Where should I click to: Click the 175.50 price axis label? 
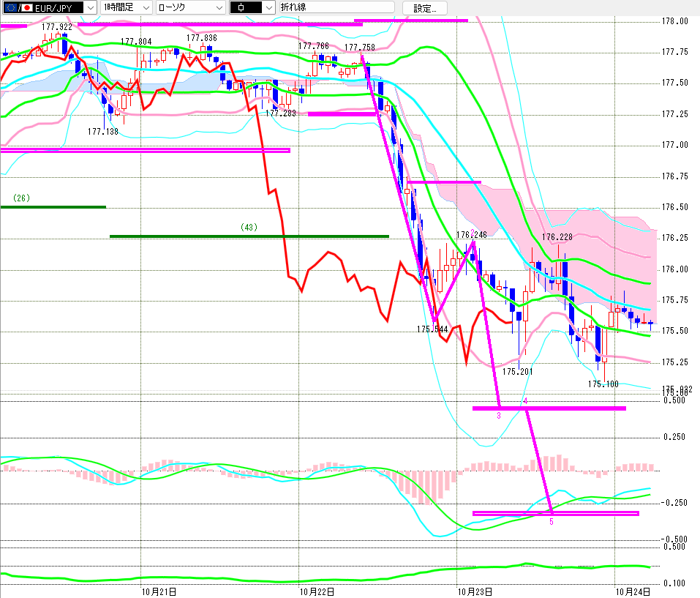(x=675, y=331)
